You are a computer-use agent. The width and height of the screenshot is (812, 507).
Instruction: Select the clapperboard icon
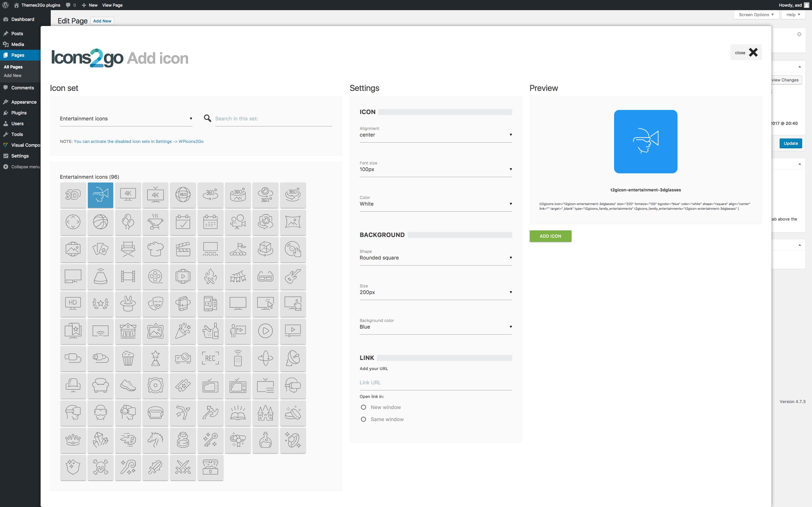point(183,249)
